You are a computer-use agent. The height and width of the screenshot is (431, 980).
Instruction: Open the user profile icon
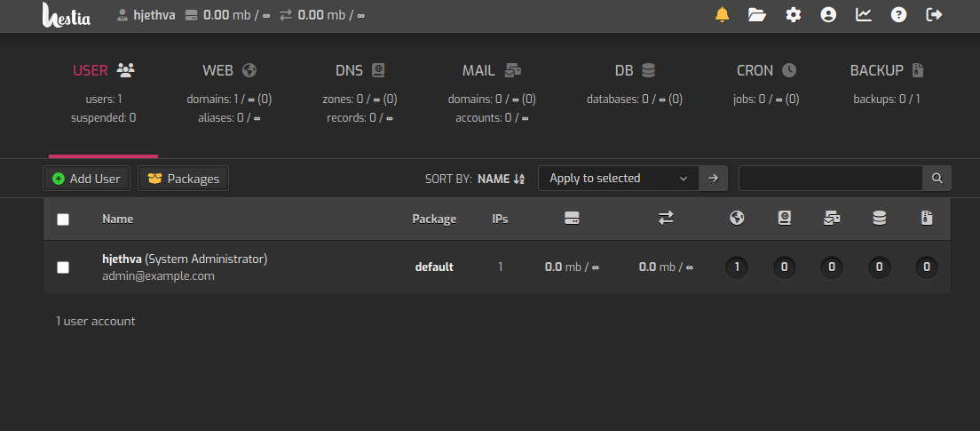(x=828, y=14)
